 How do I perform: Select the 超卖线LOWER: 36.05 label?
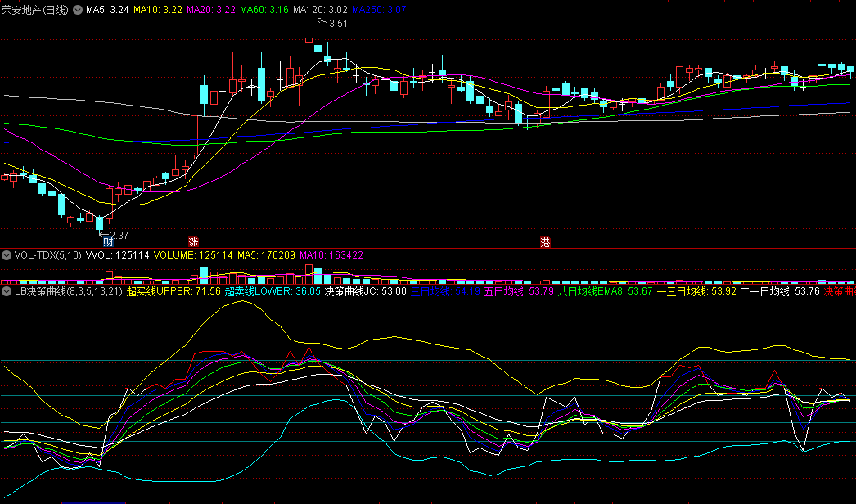coord(273,291)
